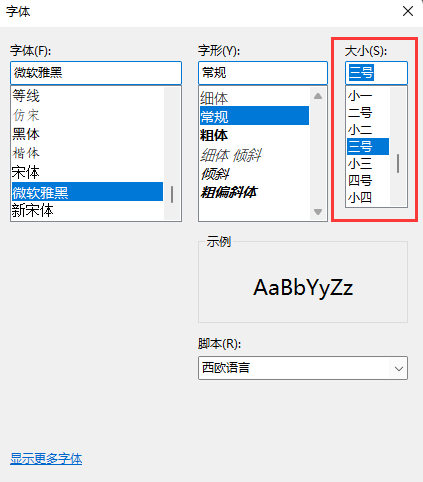Select 宋体 in the font list

pyautogui.click(x=87, y=172)
